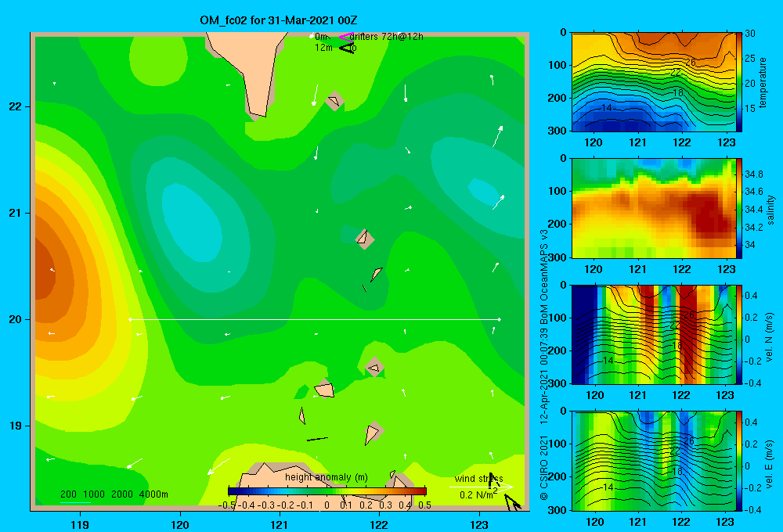
Task: Click the title OM_fc02 for 31-Mar-2021 00Z
Action: 278,20
